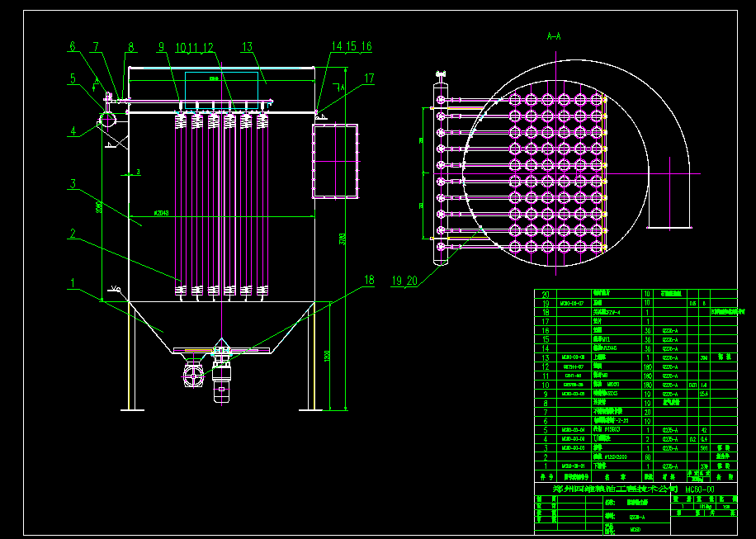Select the 1200 leg height dimension
This screenshot has height=539, width=756.
coord(328,356)
